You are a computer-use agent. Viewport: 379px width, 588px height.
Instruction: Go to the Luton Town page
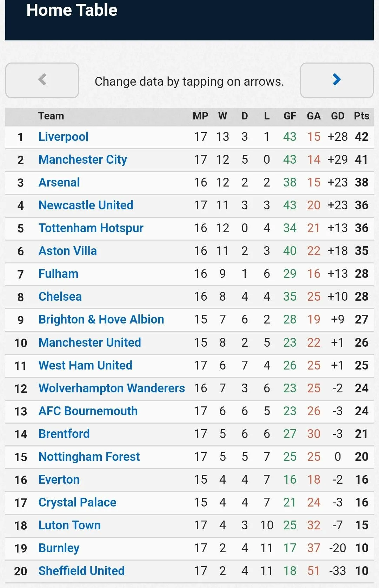(69, 525)
